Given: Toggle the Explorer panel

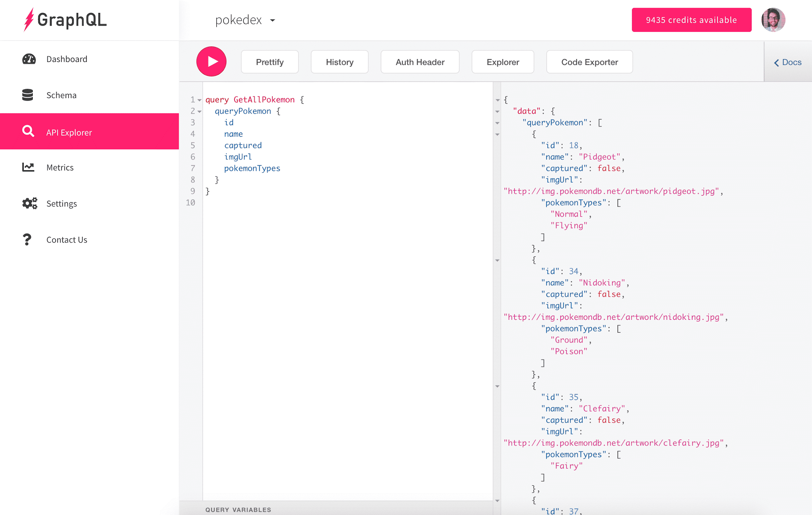Looking at the screenshot, I should tap(502, 62).
